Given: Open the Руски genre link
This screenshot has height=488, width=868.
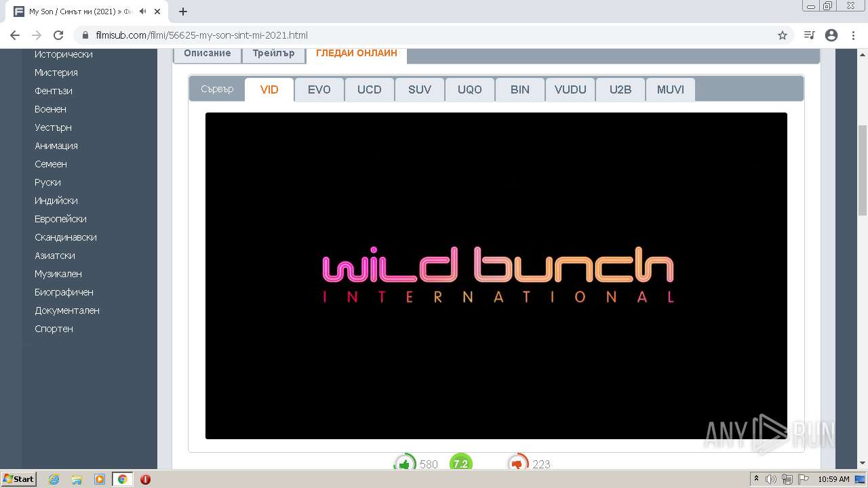Looking at the screenshot, I should point(47,182).
